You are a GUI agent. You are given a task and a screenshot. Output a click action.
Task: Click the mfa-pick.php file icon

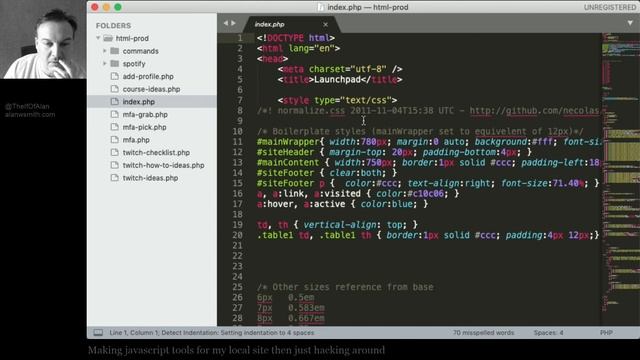point(115,127)
